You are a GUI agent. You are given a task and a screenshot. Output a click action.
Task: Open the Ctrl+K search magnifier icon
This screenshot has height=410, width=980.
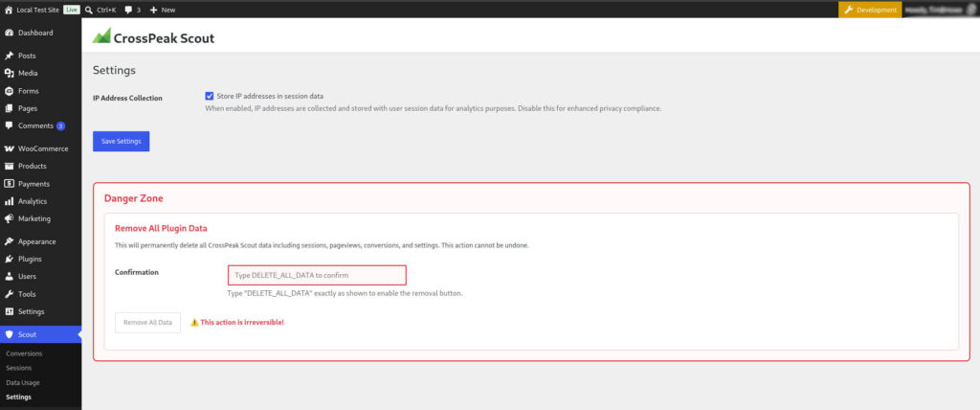89,10
